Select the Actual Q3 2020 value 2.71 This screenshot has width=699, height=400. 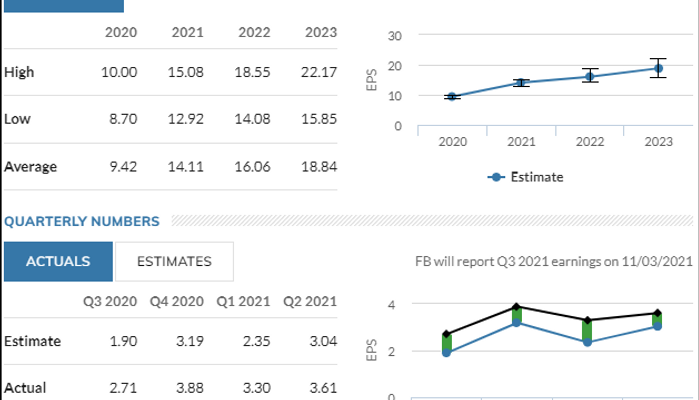click(x=121, y=387)
